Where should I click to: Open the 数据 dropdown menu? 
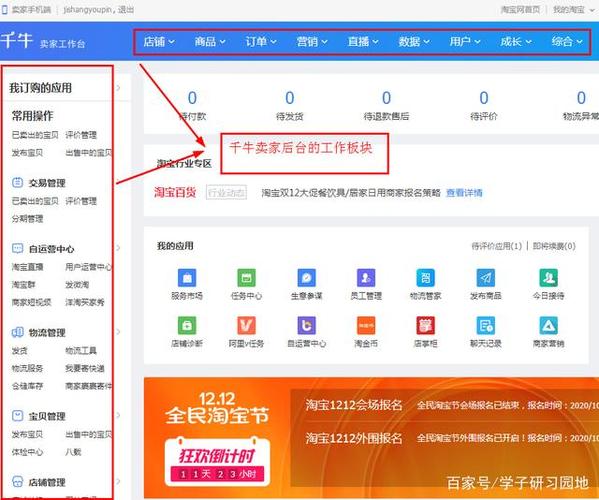tap(414, 42)
